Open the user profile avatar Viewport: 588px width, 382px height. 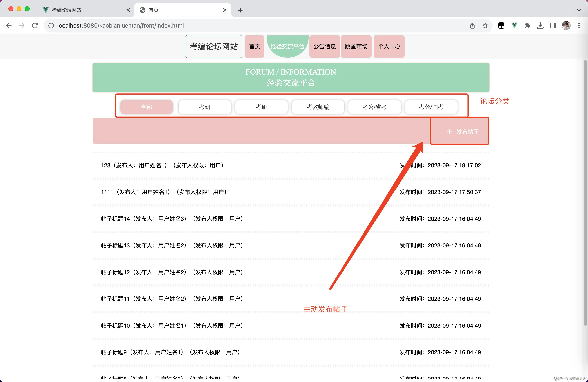[x=566, y=25]
